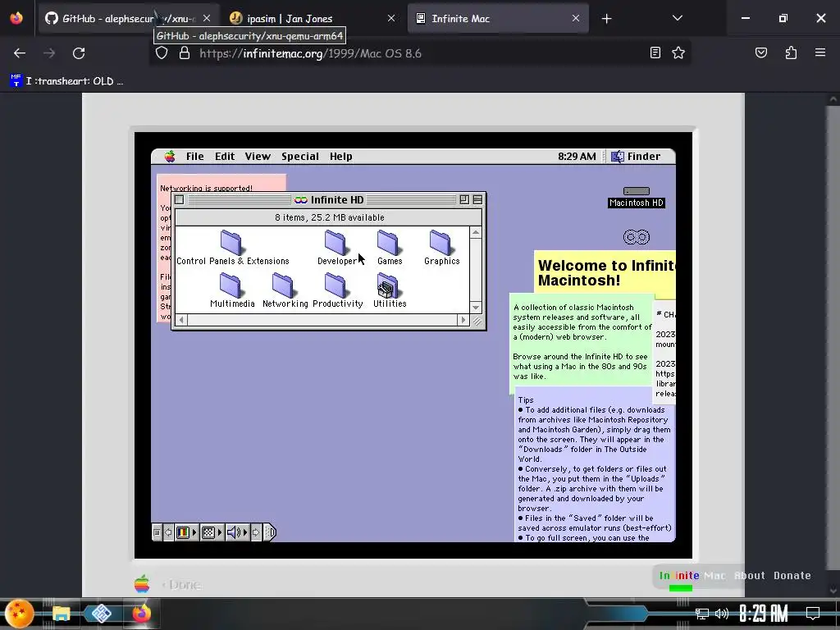The height and width of the screenshot is (630, 840).
Task: Open the transheart bookmark in bookmarks toolbar
Action: [x=66, y=81]
